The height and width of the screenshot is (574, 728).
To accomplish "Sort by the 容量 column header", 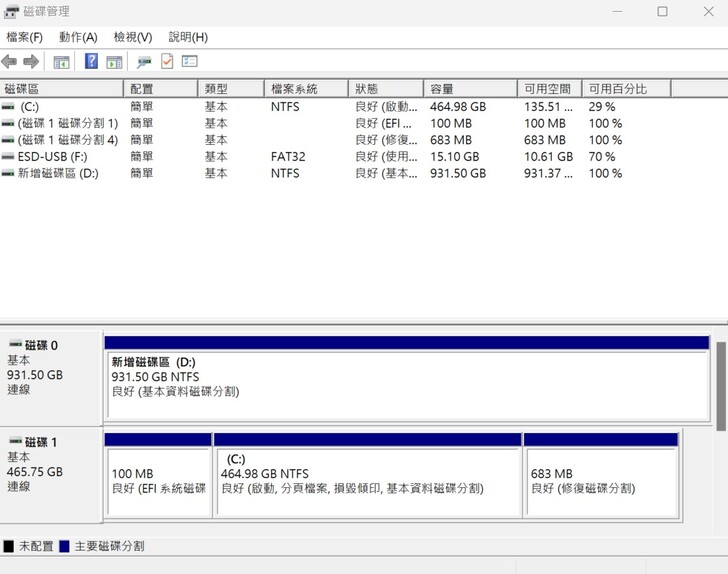I will coord(470,89).
